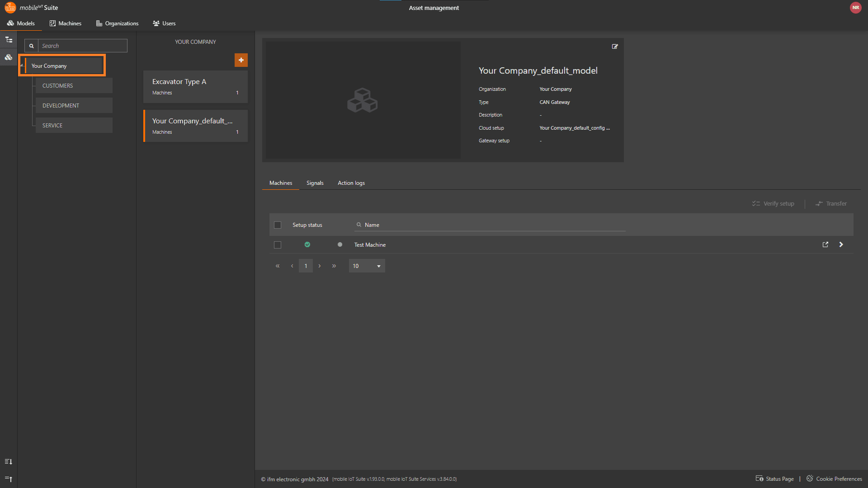Click the edit model pencil icon
Image resolution: width=868 pixels, height=488 pixels.
click(x=615, y=47)
